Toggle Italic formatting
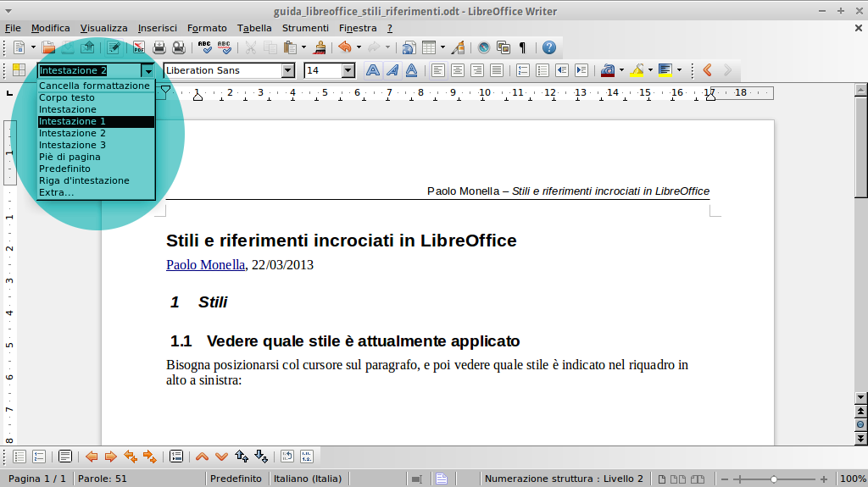 (392, 70)
